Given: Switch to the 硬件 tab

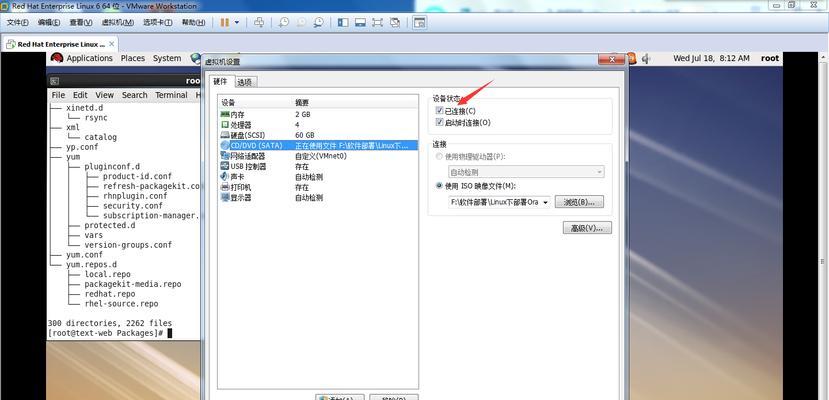Looking at the screenshot, I should point(220,81).
